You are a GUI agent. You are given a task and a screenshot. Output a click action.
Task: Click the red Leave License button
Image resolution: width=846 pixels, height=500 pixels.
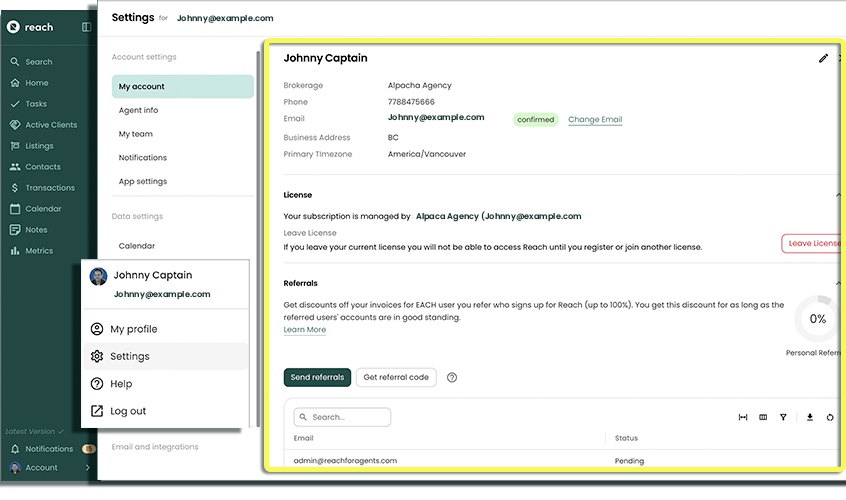812,243
